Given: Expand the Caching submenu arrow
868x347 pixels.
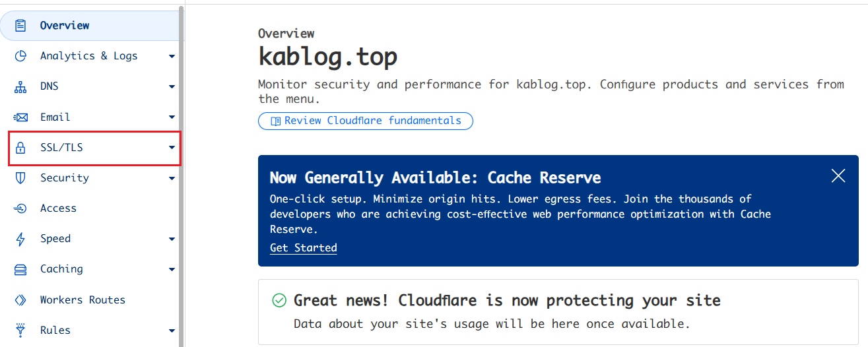Looking at the screenshot, I should tap(172, 270).
